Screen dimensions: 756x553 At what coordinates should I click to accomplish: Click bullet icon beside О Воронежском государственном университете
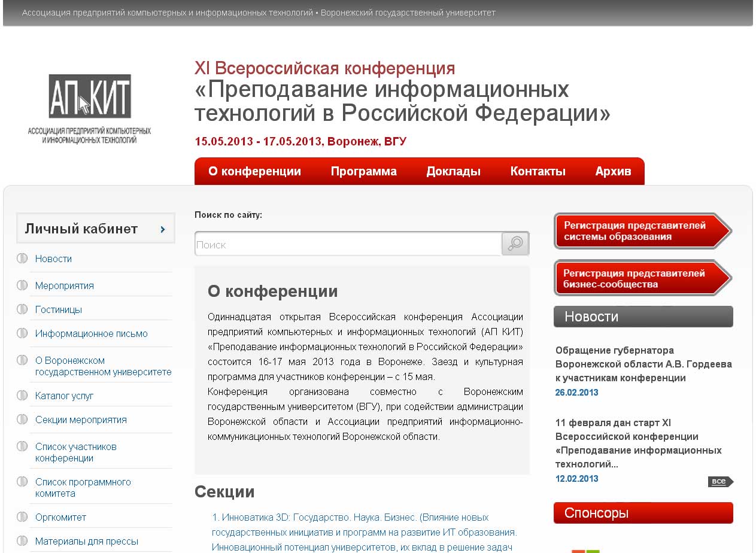click(22, 360)
